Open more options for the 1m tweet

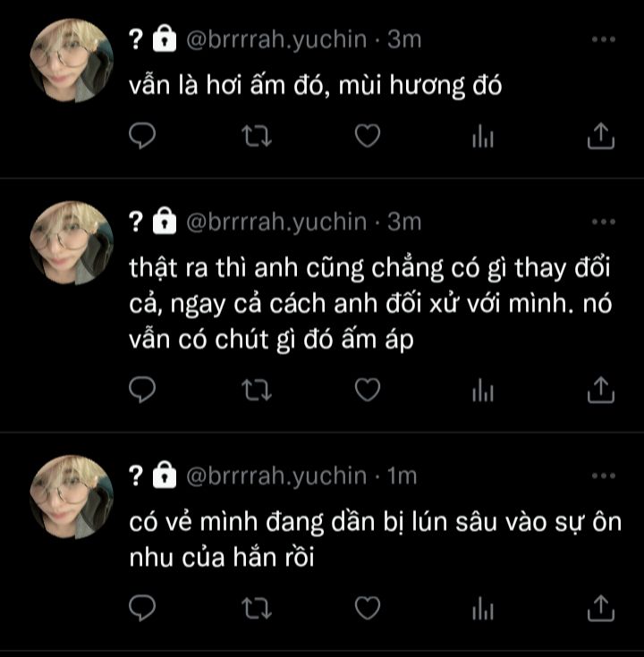604,476
